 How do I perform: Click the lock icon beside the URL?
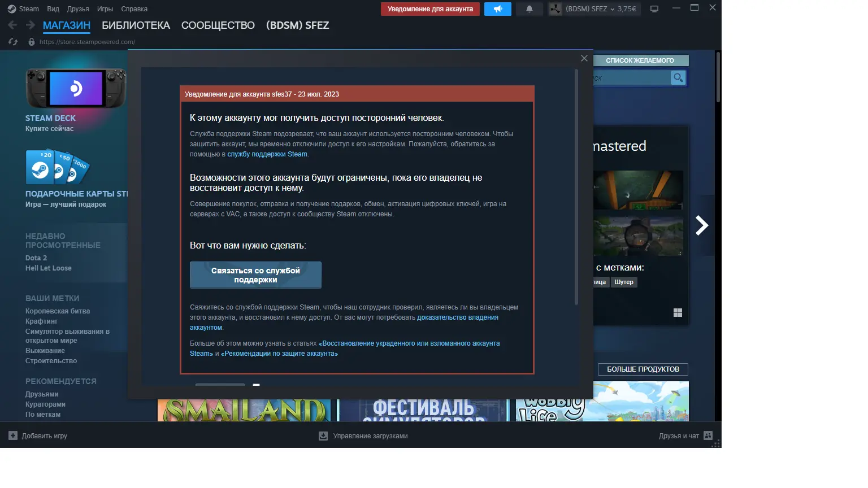(32, 42)
